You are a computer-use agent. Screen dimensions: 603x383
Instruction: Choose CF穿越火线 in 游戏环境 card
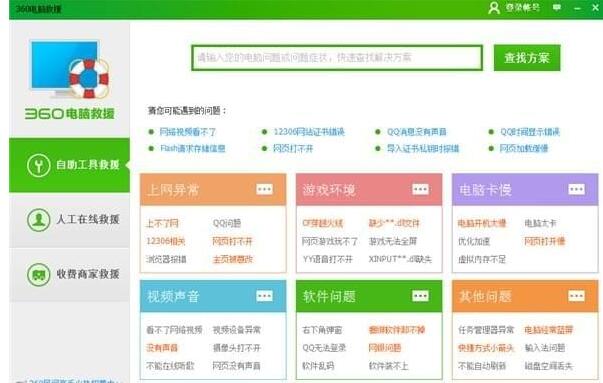tap(323, 223)
